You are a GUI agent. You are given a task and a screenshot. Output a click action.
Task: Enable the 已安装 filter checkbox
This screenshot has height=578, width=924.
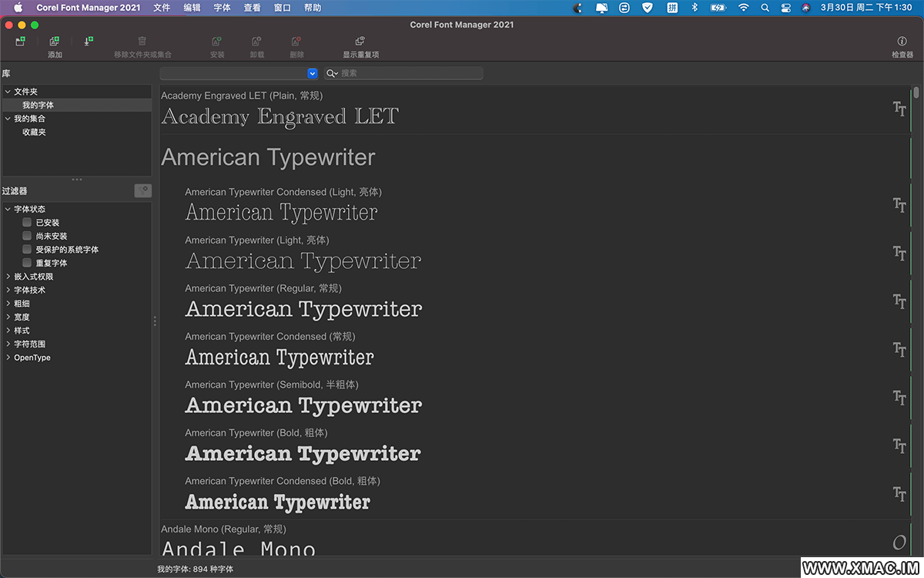coord(27,223)
